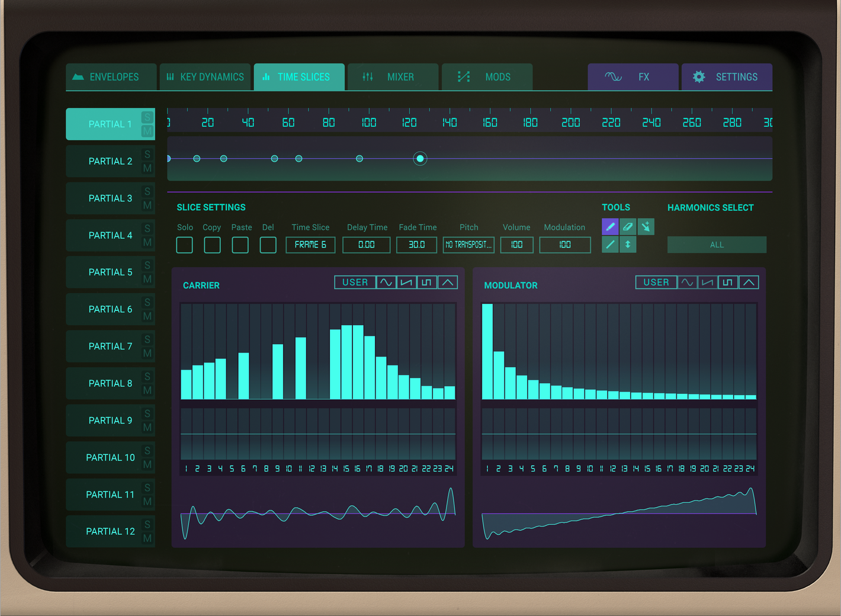
Task: Open the Harmonics Select ALL dropdown
Action: click(716, 244)
